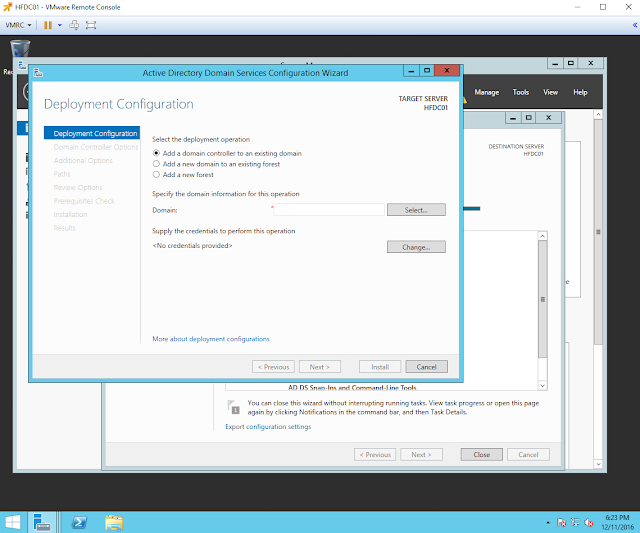This screenshot has width=640, height=533.
Task: Select Deployment Configuration wizard step
Action: [x=92, y=133]
